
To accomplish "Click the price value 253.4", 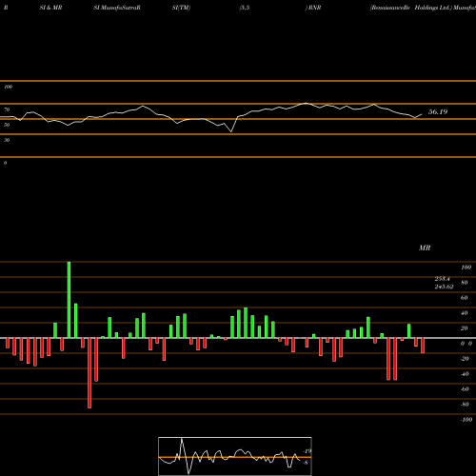I will click(x=443, y=279).
